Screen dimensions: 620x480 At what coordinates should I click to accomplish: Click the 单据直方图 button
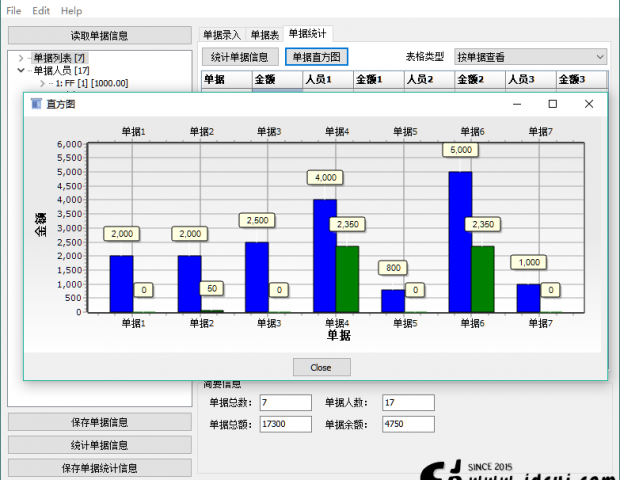(316, 57)
